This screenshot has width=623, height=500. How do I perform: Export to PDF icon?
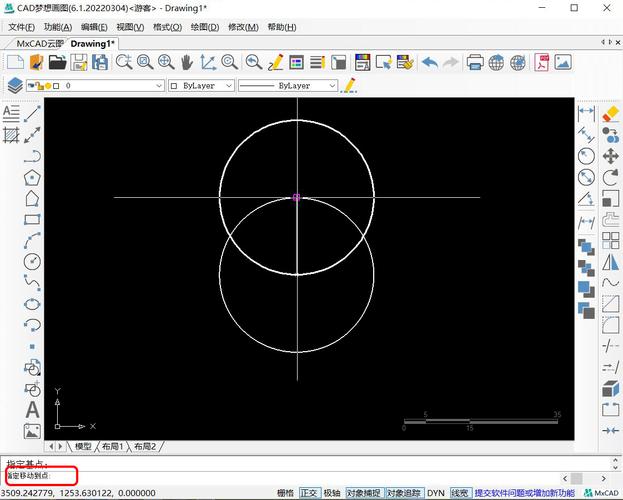pyautogui.click(x=542, y=62)
